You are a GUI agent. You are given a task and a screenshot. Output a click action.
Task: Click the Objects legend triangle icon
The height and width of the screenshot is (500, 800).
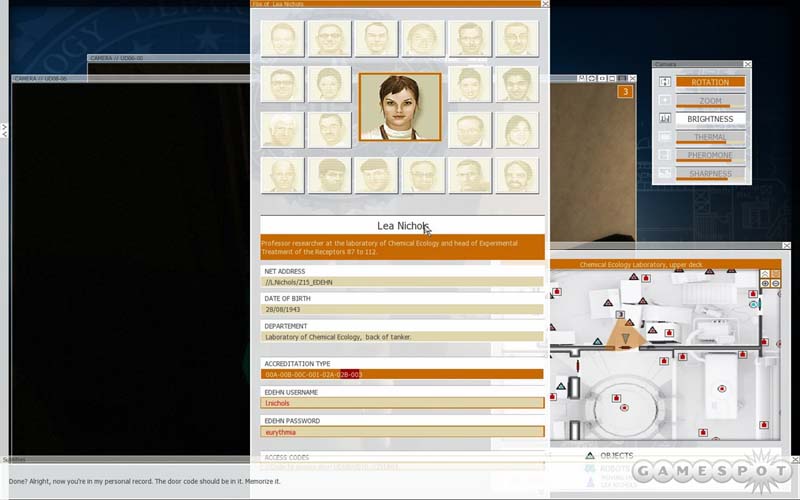click(x=590, y=456)
